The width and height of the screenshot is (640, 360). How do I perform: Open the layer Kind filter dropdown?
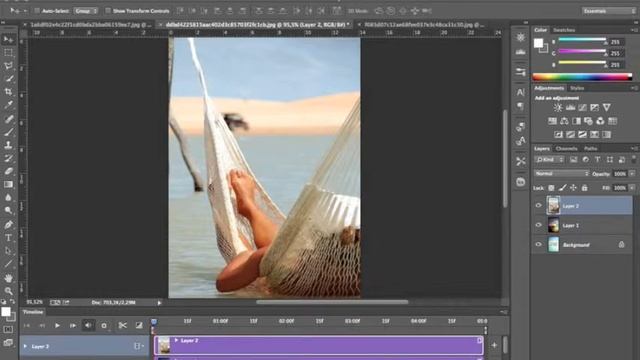point(549,160)
